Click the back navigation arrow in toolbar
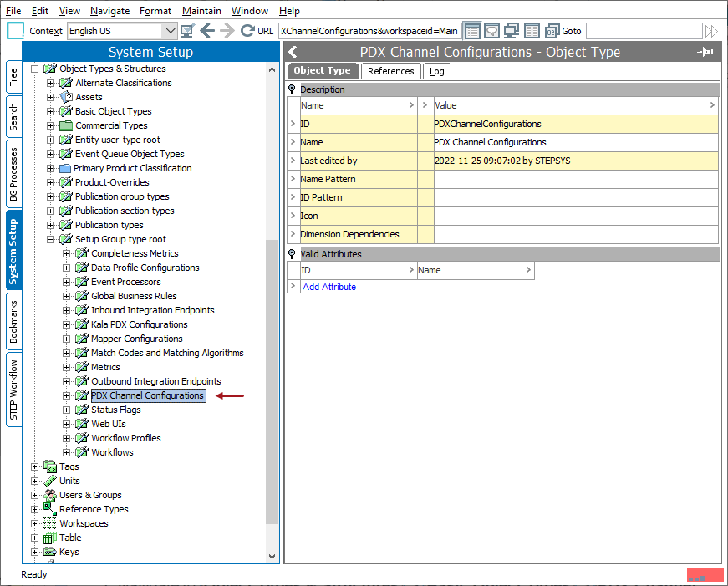 click(x=207, y=31)
